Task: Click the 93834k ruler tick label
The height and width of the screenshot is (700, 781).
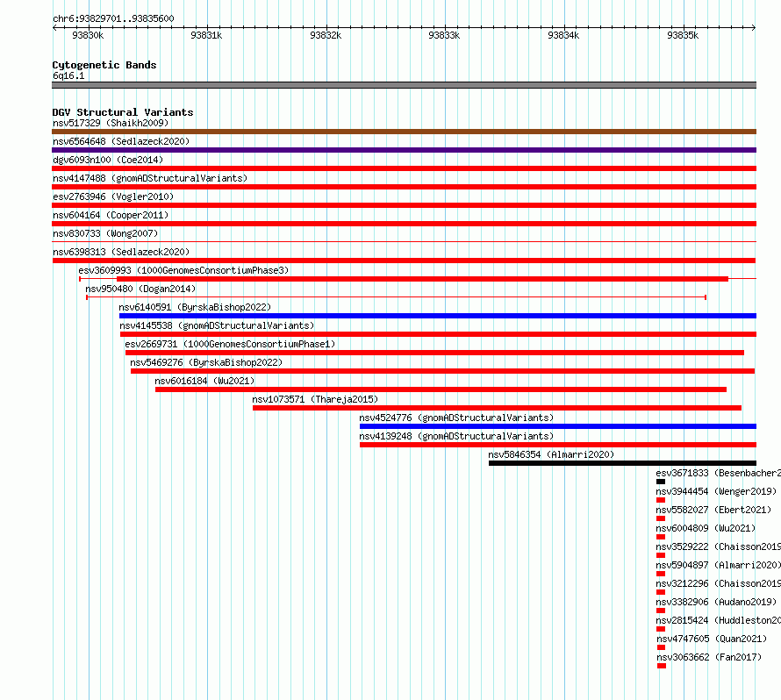Action: 563,35
